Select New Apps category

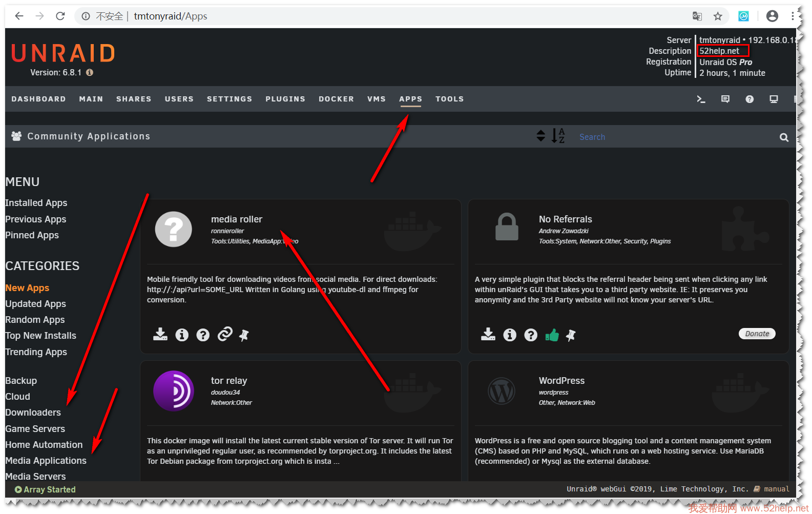click(27, 288)
